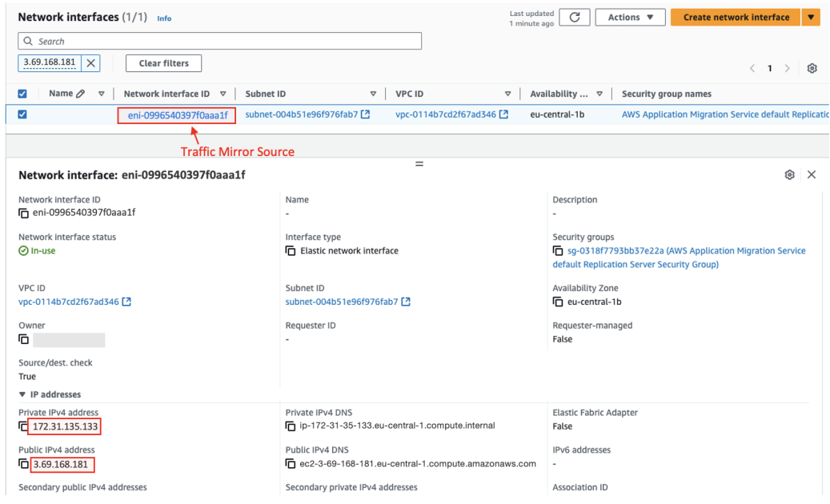Copy the Public IPv4 address
This screenshot has width=830, height=504.
23,464
